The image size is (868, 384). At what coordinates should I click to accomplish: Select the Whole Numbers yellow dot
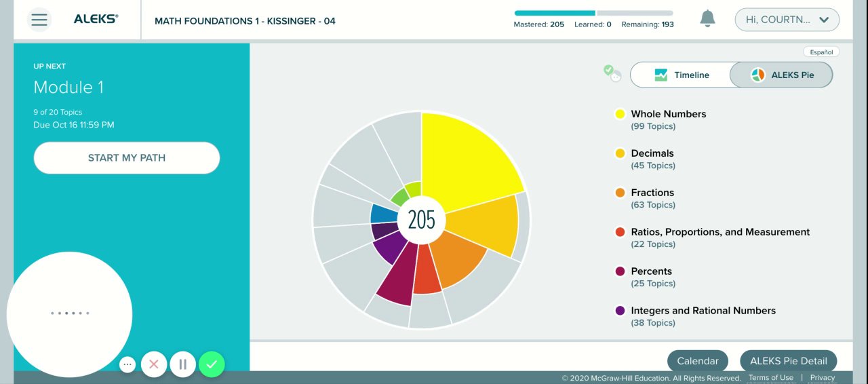point(620,114)
